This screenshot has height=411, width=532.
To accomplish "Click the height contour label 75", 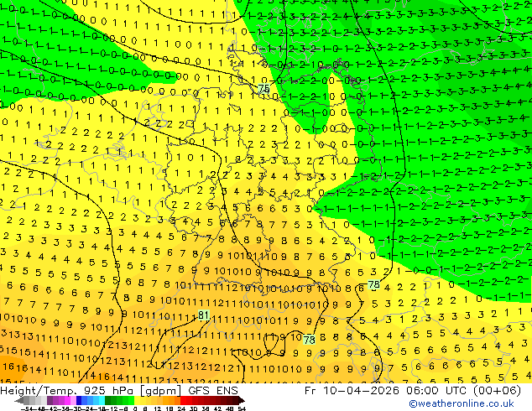I will (263, 89).
